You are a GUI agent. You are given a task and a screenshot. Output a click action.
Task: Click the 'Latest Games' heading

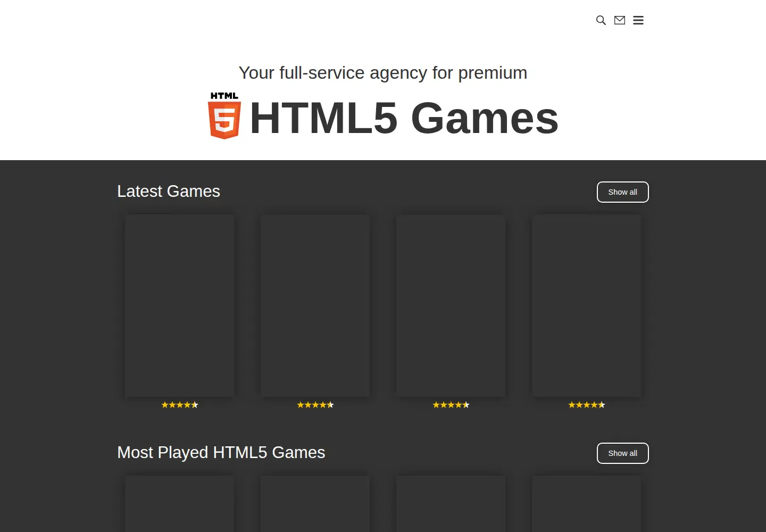tap(169, 191)
